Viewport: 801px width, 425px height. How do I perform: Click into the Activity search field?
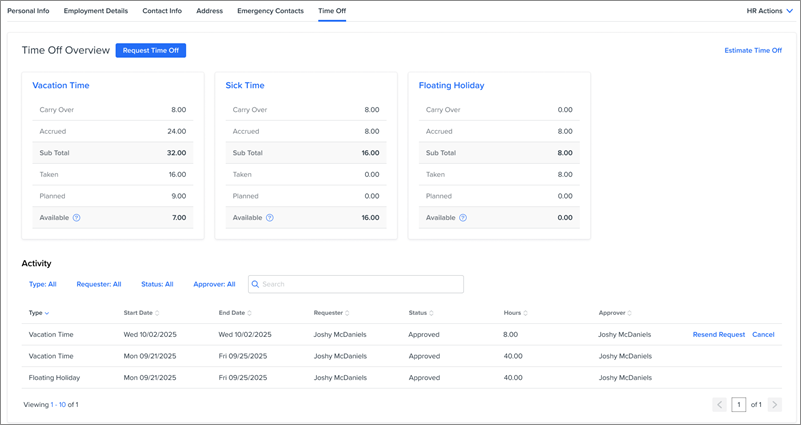(x=360, y=285)
